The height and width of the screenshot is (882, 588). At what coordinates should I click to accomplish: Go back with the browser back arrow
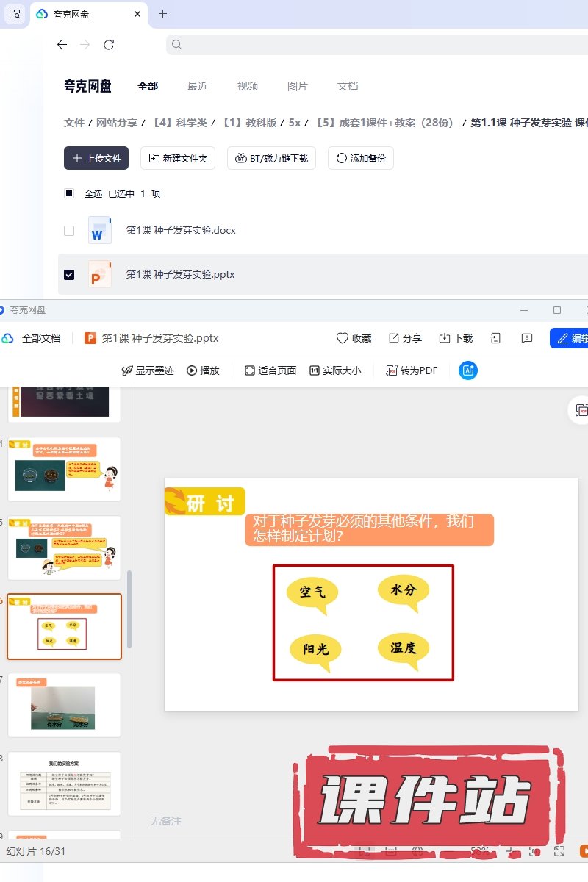(x=62, y=45)
